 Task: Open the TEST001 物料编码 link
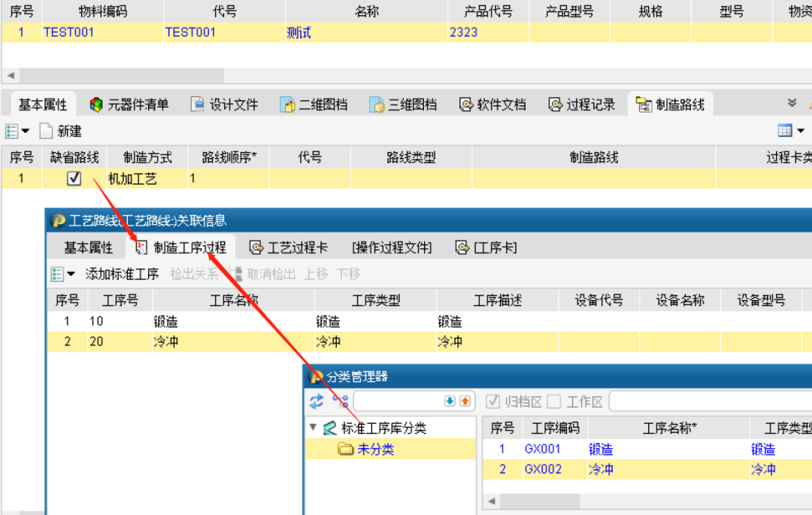pos(69,32)
